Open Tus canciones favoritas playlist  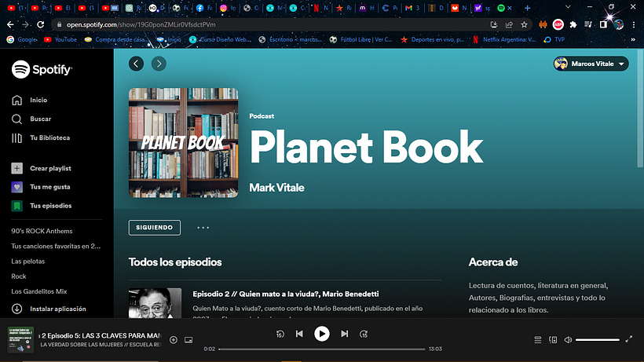click(x=56, y=247)
